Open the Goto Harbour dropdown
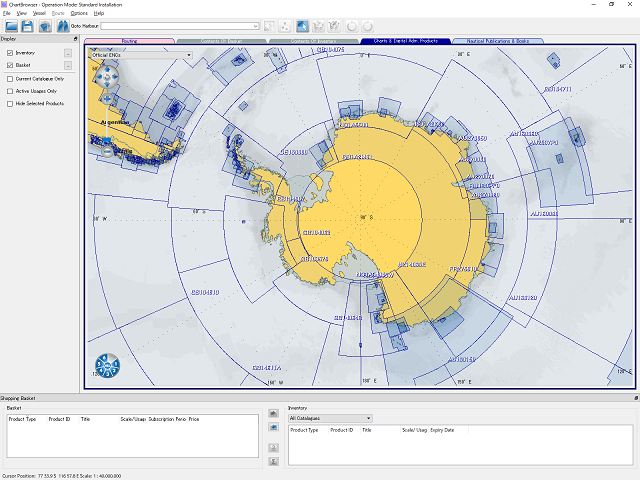640x480 pixels. 256,26
